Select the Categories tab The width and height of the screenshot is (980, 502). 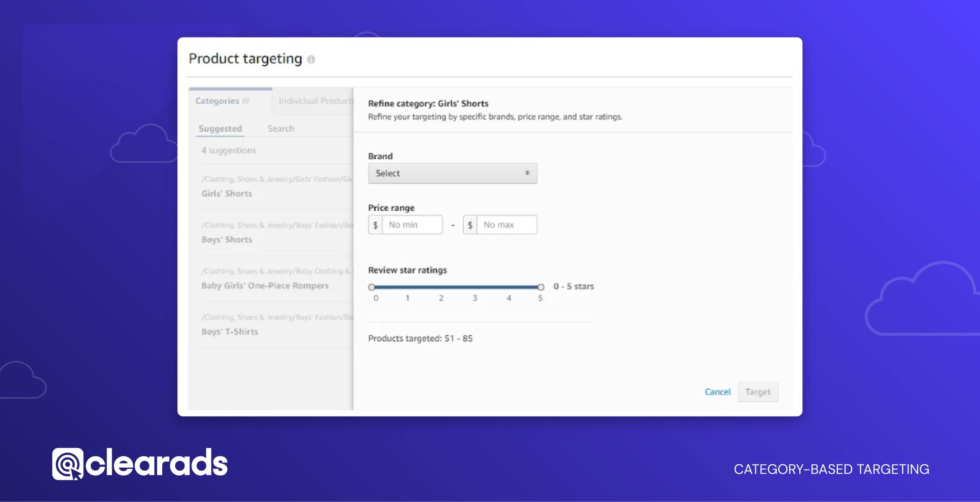pos(216,101)
